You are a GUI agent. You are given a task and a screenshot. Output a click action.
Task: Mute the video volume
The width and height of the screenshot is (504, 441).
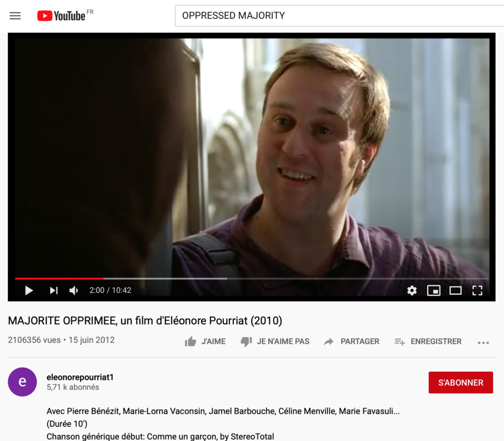74,290
